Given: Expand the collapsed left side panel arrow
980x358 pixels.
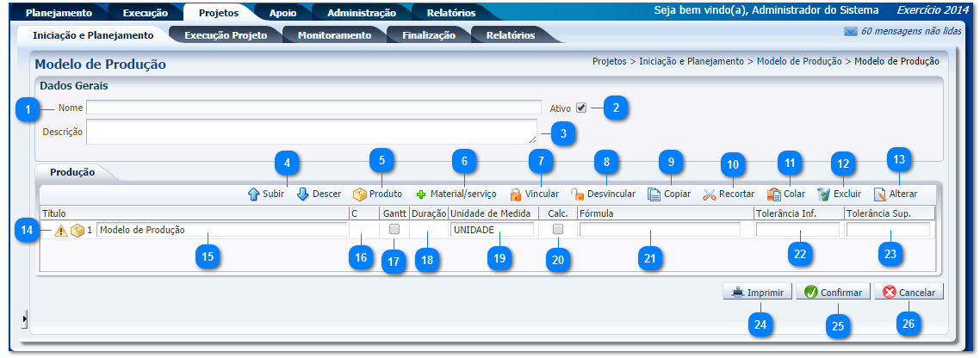Looking at the screenshot, I should tap(25, 319).
